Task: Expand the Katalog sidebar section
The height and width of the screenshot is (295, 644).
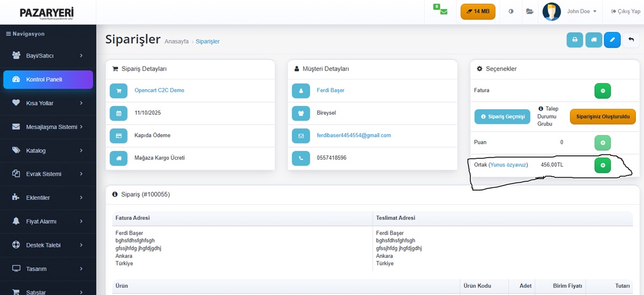Action: click(48, 151)
